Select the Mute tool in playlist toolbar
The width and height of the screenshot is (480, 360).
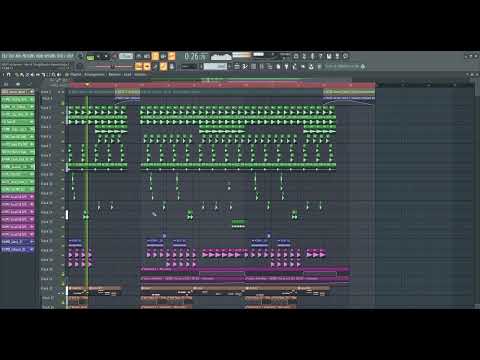click(32, 75)
